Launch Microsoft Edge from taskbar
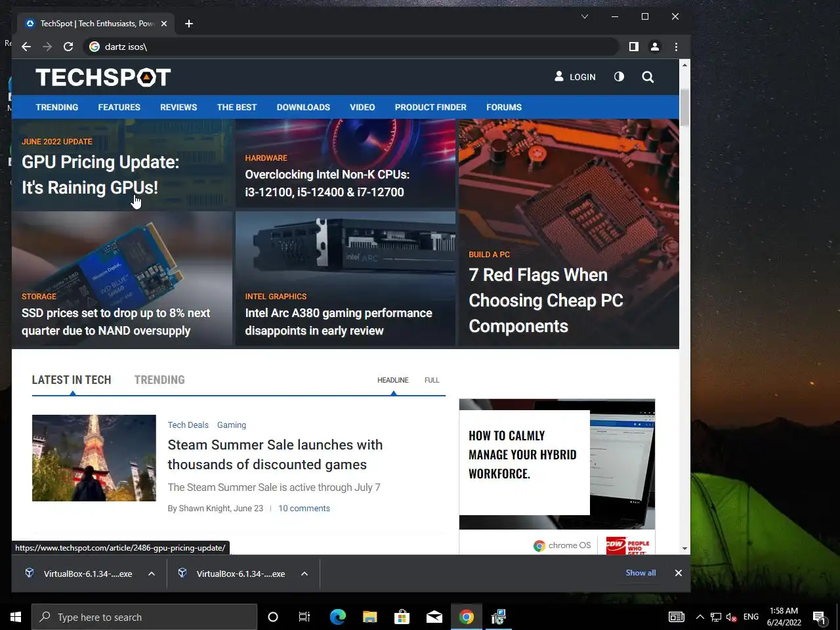This screenshot has width=840, height=630. click(x=337, y=617)
